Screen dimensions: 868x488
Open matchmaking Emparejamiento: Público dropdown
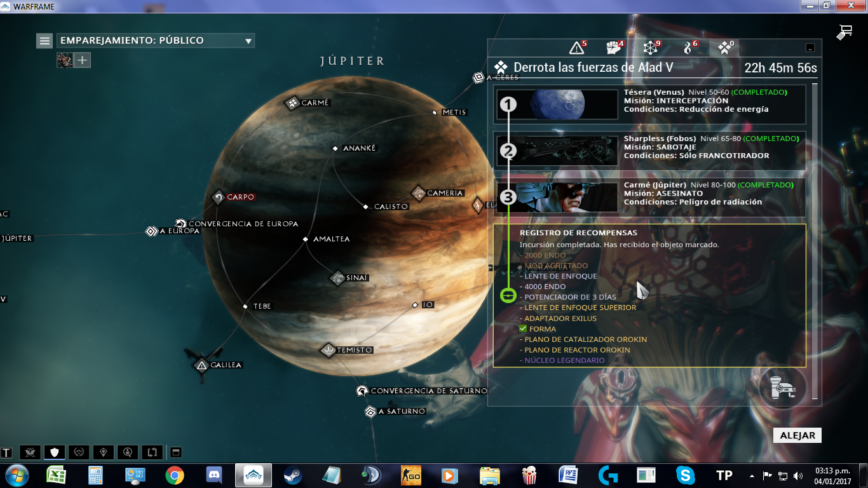tap(156, 41)
